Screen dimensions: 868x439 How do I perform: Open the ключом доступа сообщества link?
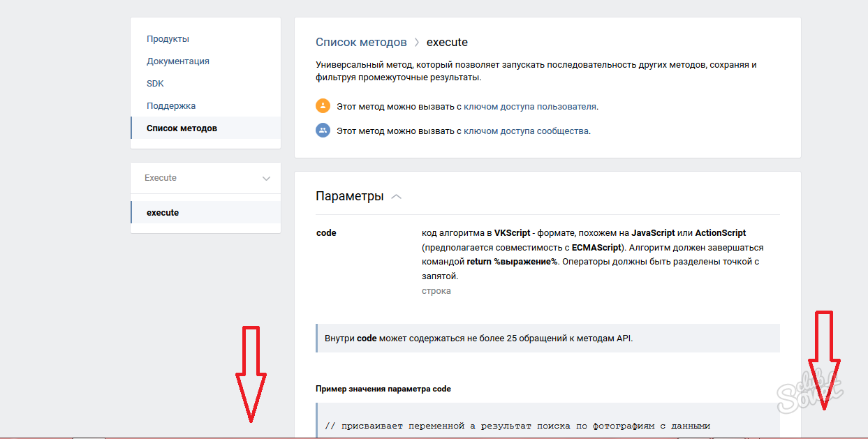[526, 131]
